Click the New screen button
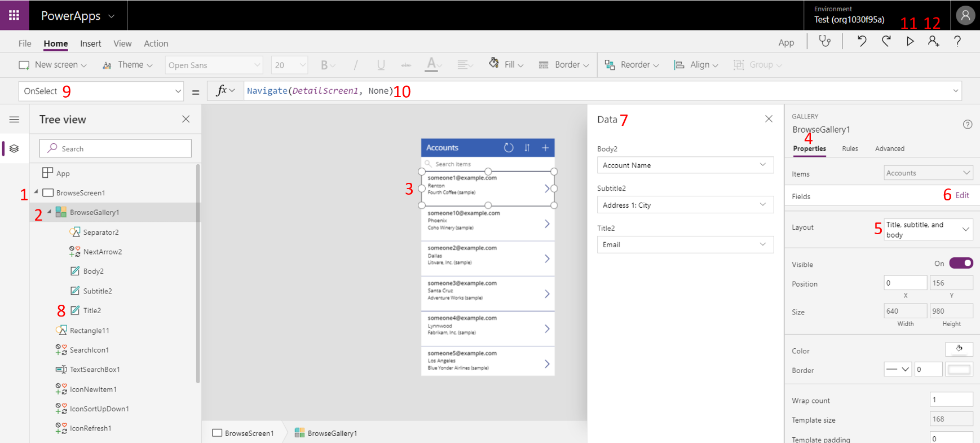This screenshot has width=980, height=443. pyautogui.click(x=52, y=65)
